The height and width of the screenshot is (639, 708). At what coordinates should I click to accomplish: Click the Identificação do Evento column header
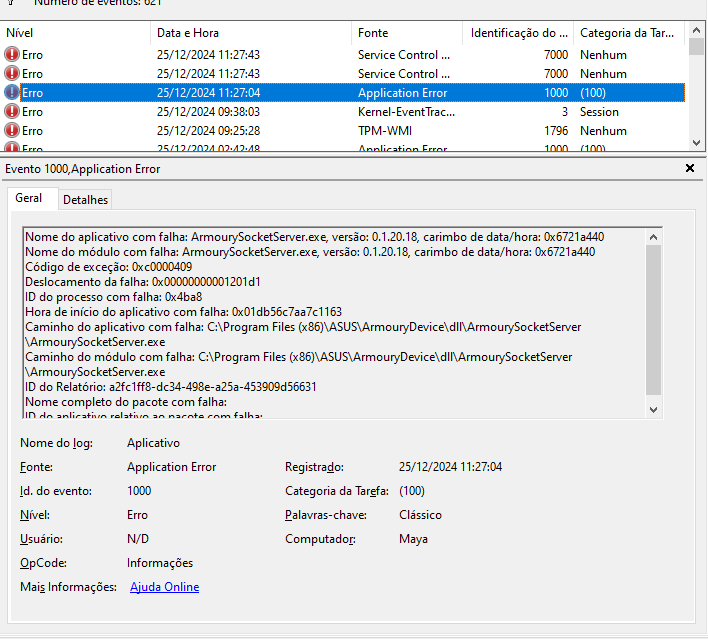click(520, 33)
